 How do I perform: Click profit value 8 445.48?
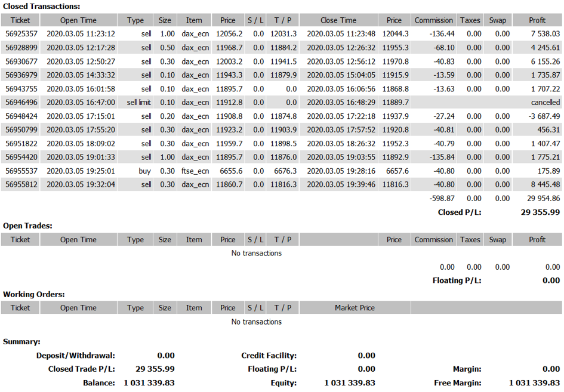[x=545, y=184]
